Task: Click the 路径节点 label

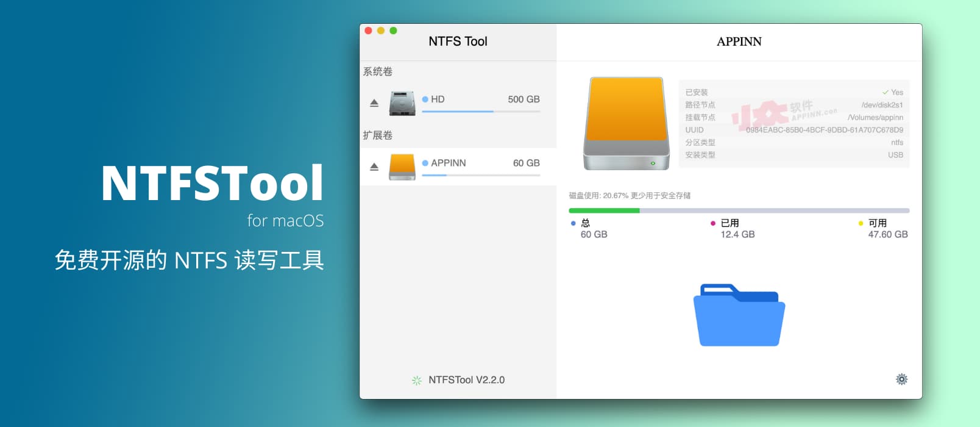Action: tap(700, 105)
